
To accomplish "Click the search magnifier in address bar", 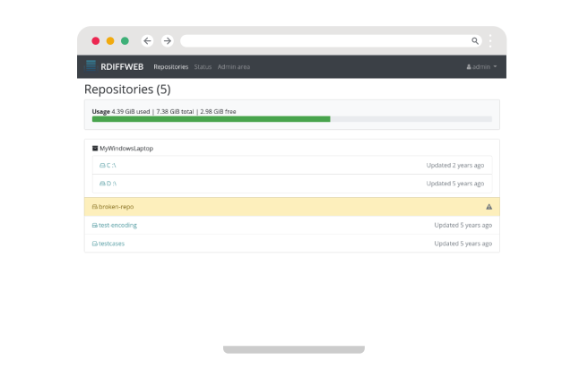I will [475, 40].
